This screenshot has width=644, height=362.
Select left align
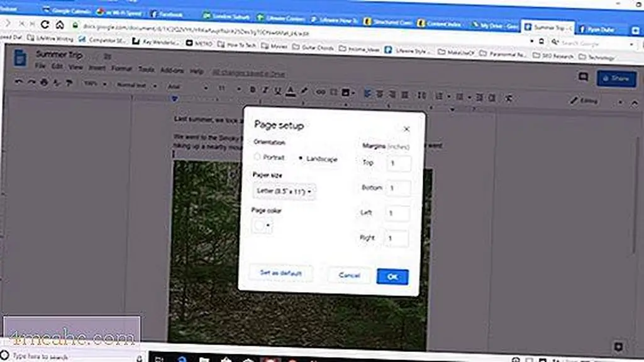tap(367, 94)
